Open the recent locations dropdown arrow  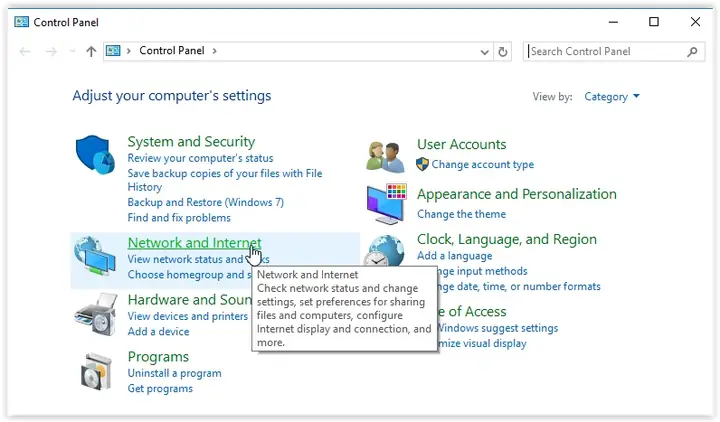click(x=72, y=51)
